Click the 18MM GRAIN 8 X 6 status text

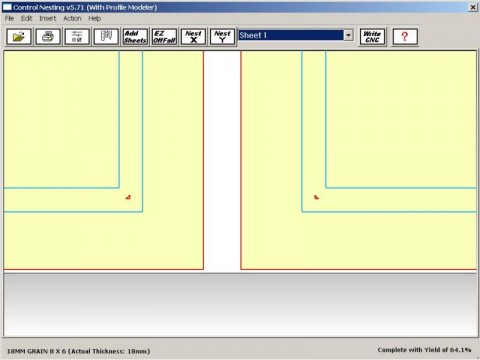78,351
